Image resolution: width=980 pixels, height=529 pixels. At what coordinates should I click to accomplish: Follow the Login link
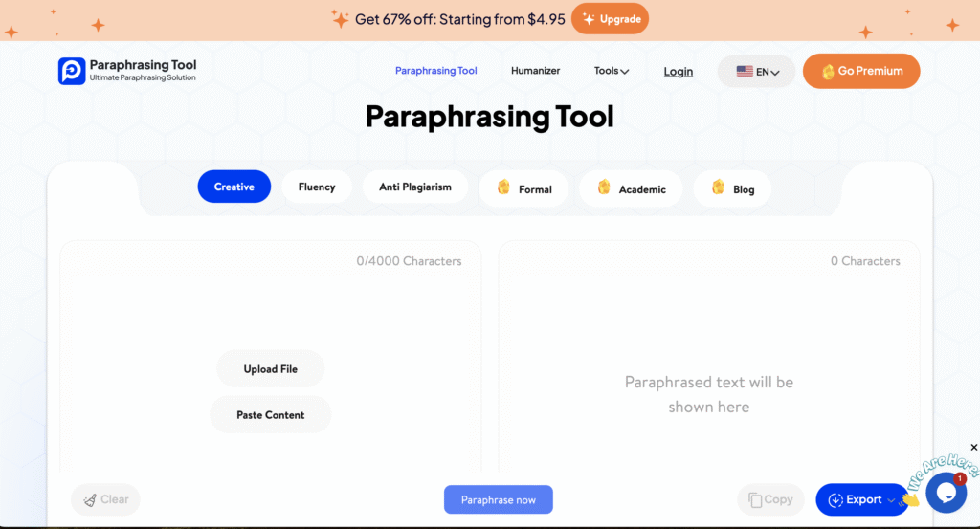point(679,72)
